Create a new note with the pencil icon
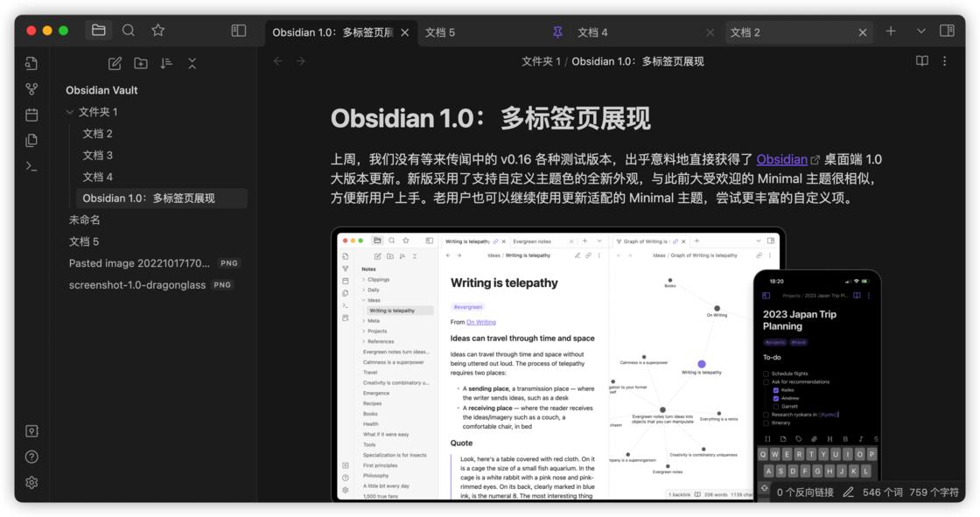The width and height of the screenshot is (980, 517). tap(115, 63)
